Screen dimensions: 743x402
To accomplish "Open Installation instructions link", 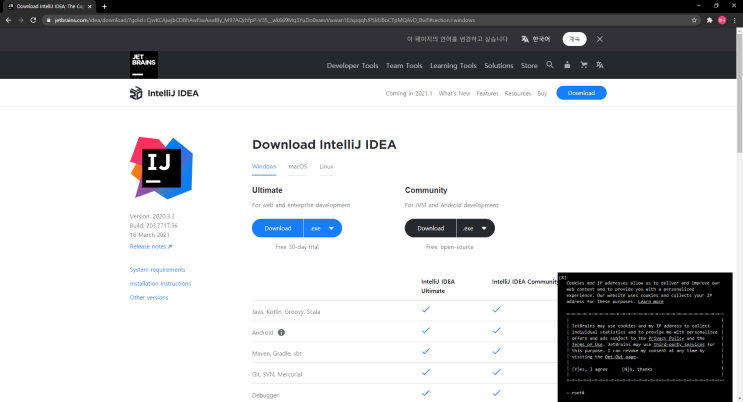I will 160,283.
